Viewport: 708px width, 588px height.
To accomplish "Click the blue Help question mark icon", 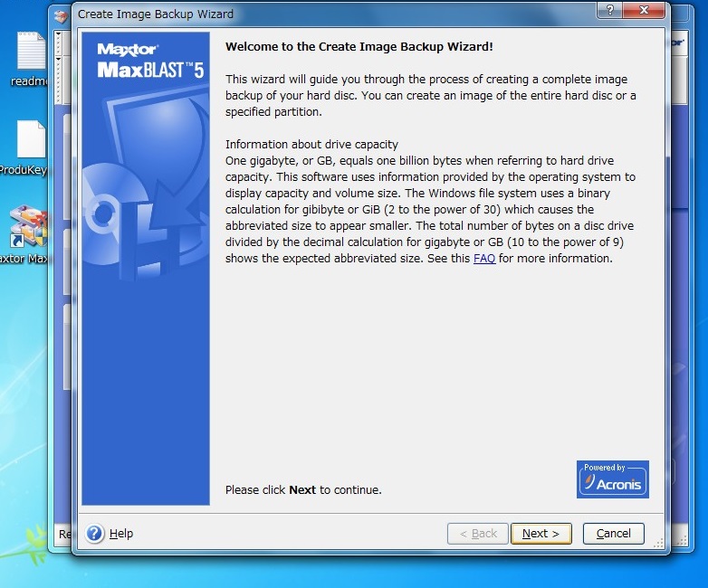I will click(x=95, y=534).
